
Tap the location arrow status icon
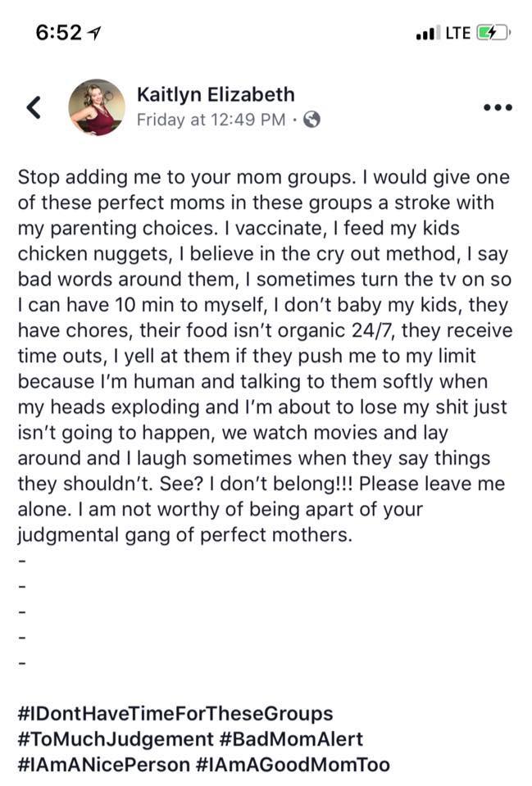93,34
